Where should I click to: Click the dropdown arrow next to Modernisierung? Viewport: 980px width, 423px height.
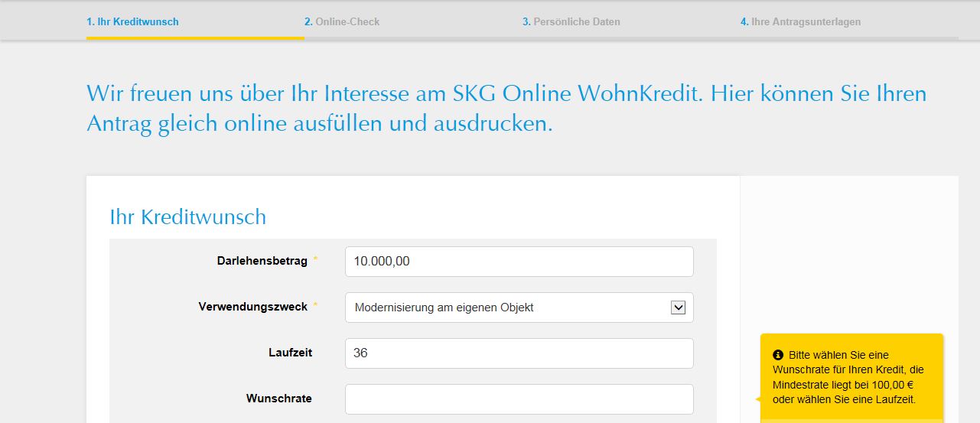click(678, 307)
